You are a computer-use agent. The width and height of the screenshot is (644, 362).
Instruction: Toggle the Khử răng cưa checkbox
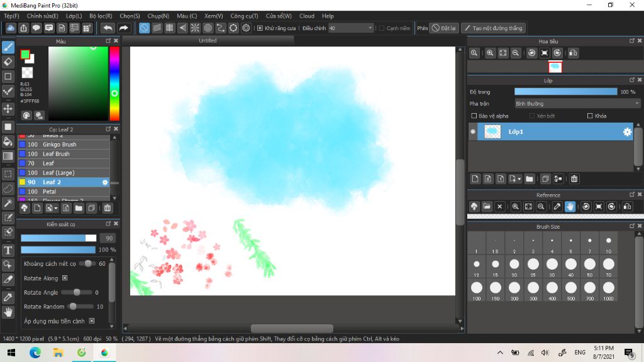pyautogui.click(x=260, y=28)
